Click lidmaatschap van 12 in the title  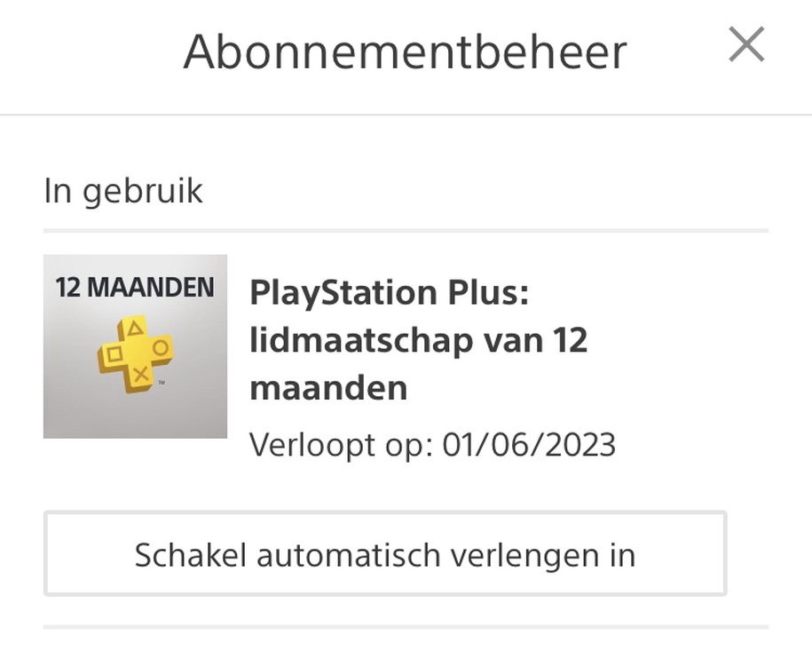(418, 340)
